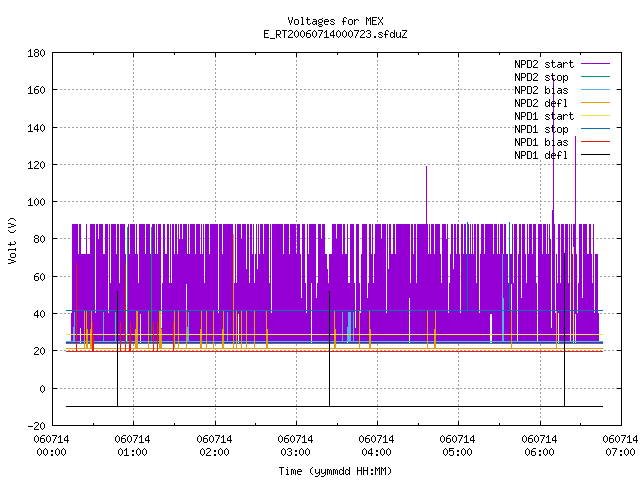Click the 'Volt (V)' y-axis label
640x480 pixels.
pos(12,240)
